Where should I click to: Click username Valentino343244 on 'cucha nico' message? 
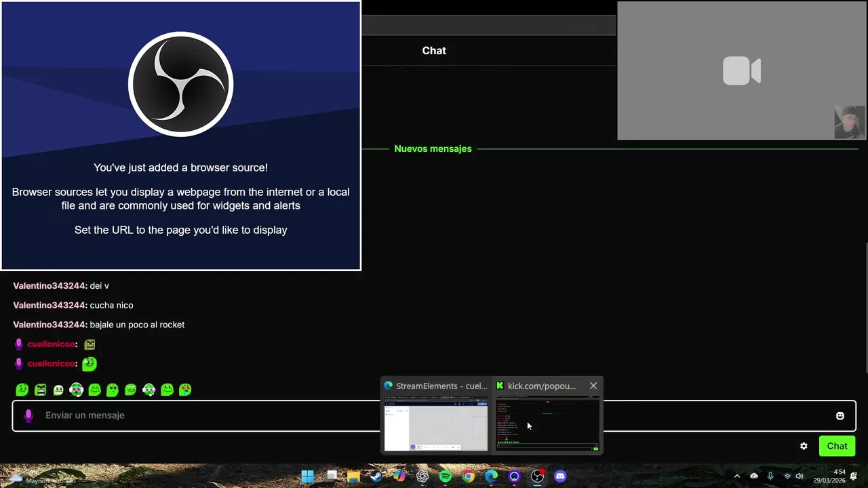[50, 305]
